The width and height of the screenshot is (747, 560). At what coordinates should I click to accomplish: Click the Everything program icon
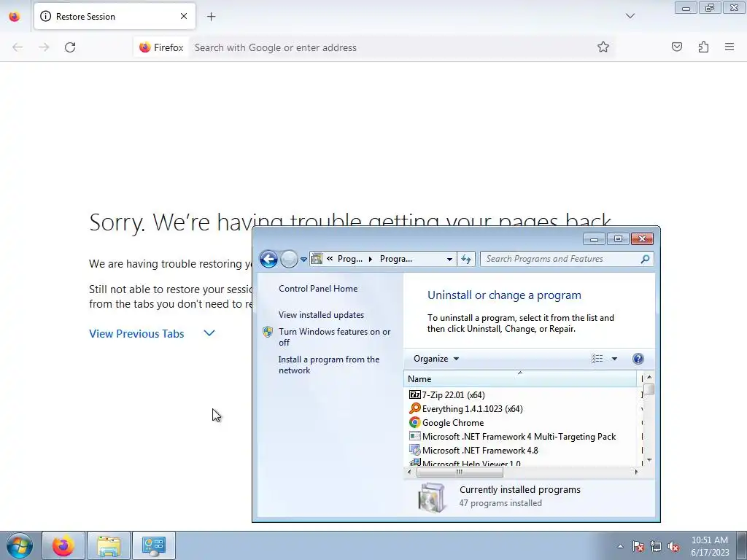(x=415, y=408)
